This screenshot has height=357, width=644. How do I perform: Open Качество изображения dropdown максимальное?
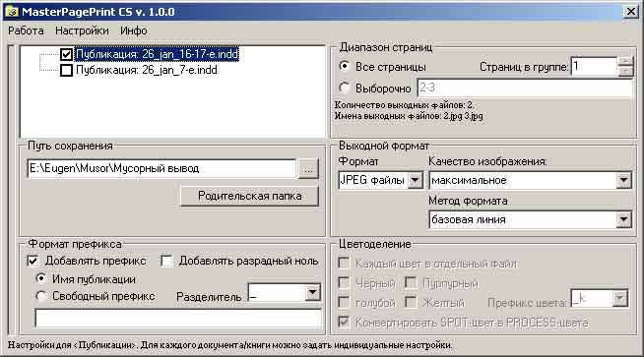click(x=623, y=180)
